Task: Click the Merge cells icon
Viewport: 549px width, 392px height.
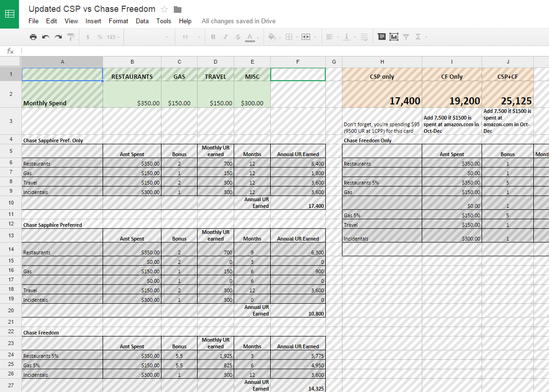Action: pos(306,37)
